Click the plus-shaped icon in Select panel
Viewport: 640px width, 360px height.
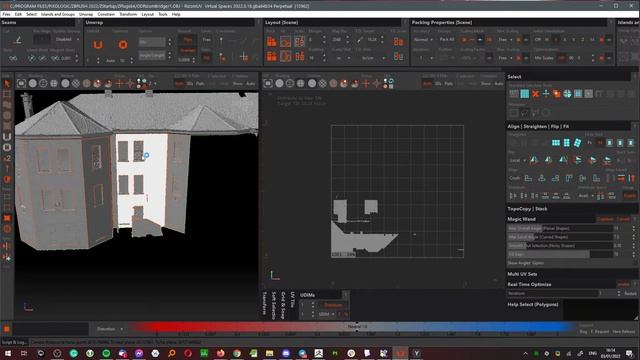coord(546,94)
